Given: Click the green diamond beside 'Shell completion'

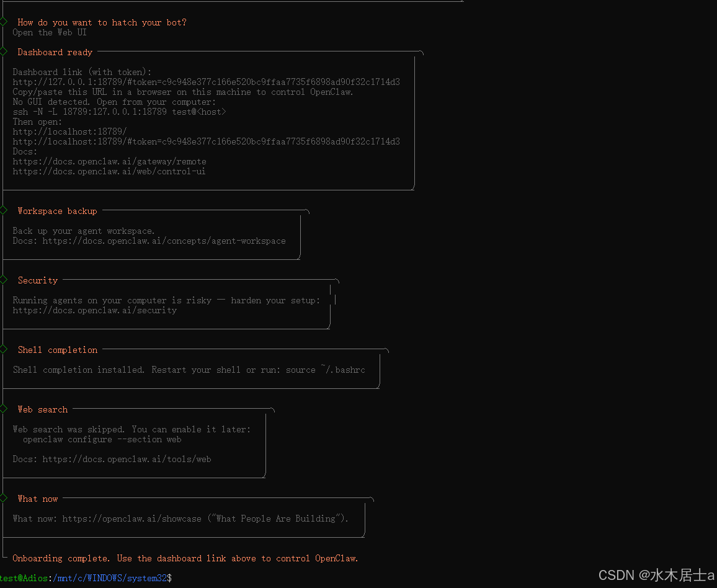Looking at the screenshot, I should pos(3,349).
